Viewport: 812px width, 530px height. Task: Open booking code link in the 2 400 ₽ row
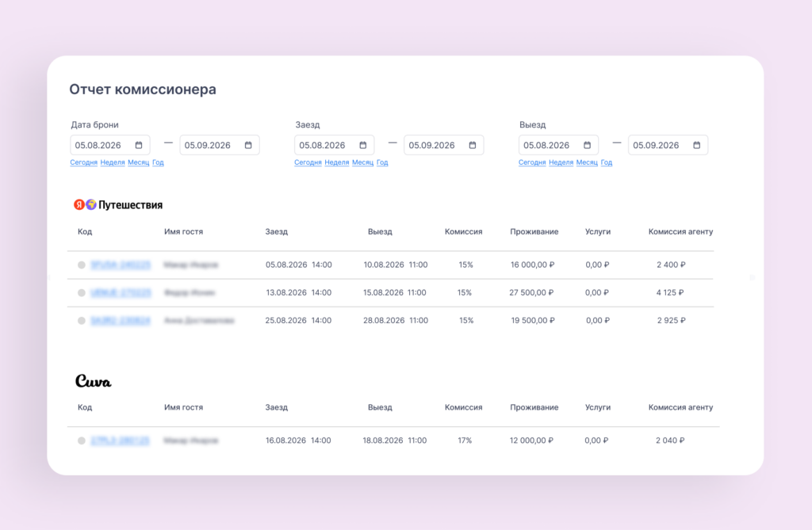(x=121, y=265)
